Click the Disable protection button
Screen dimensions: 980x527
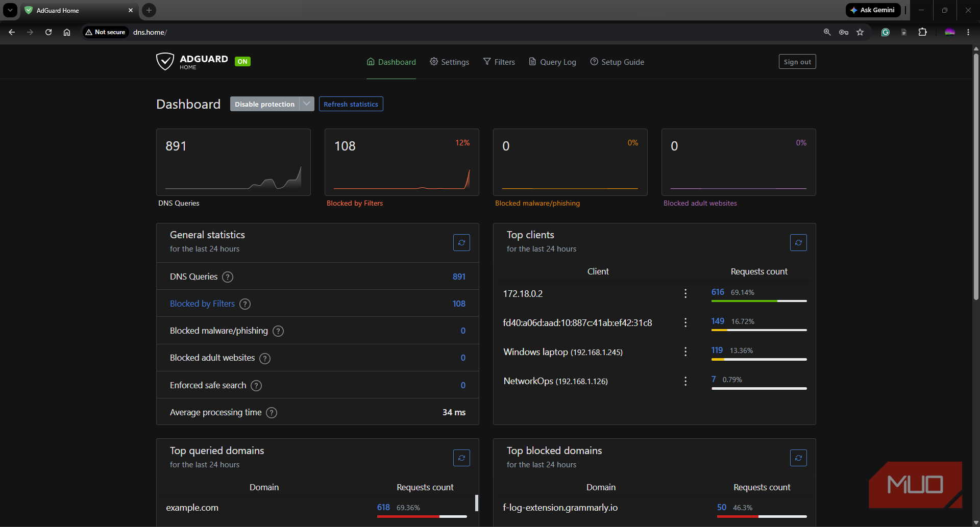(x=265, y=104)
